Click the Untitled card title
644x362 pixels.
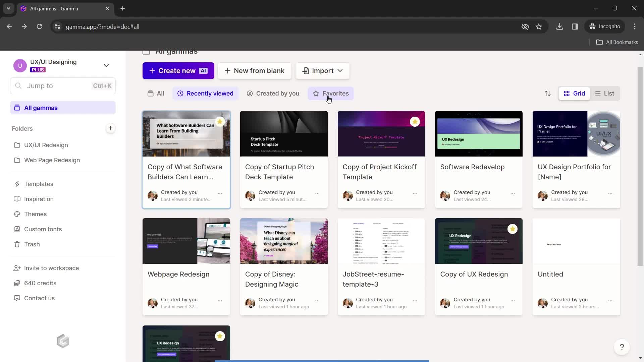click(x=550, y=274)
